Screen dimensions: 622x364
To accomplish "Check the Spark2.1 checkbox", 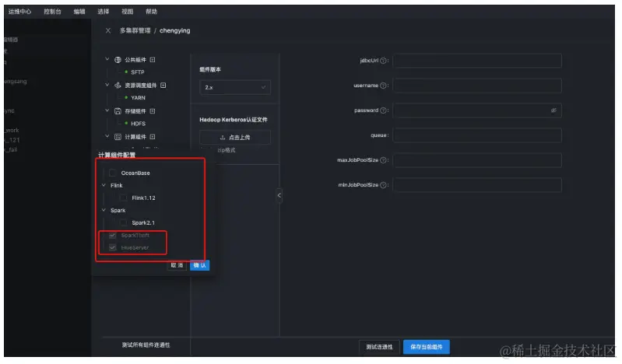I will click(x=123, y=222).
